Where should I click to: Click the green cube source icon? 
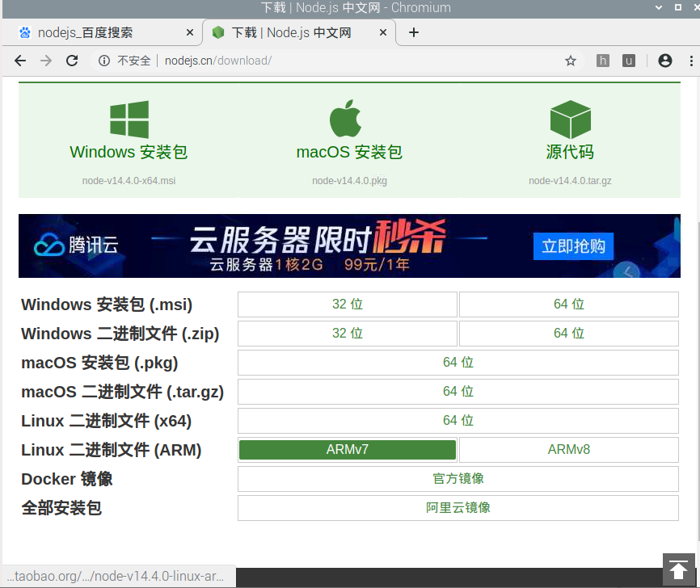[570, 119]
